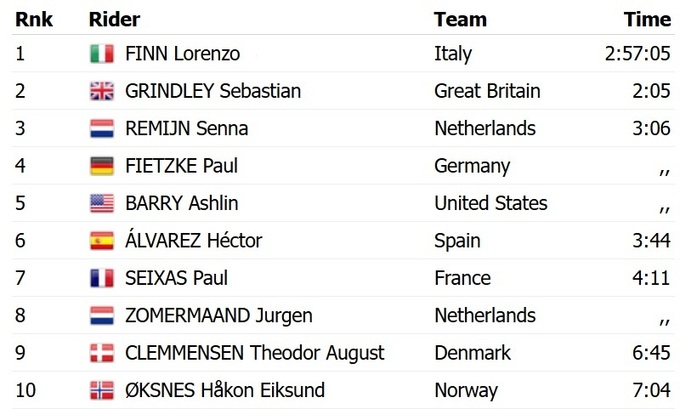
Task: Click ØKSNES Håkon Eiksund rider link
Action: point(224,390)
